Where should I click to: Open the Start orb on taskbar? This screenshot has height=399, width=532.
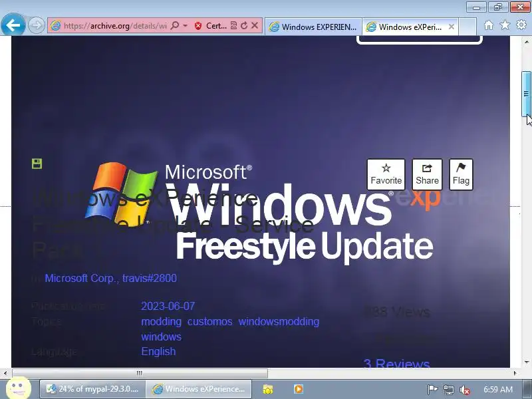(x=19, y=388)
